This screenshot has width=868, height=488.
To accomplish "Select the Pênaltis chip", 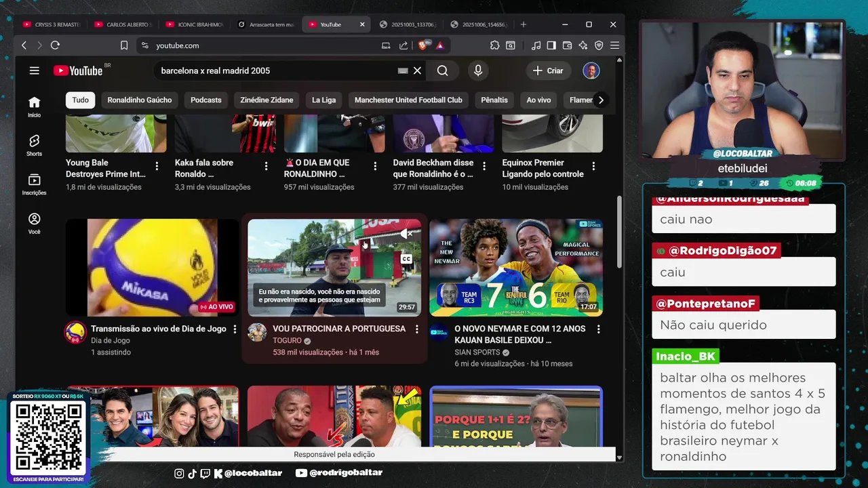I will click(494, 100).
